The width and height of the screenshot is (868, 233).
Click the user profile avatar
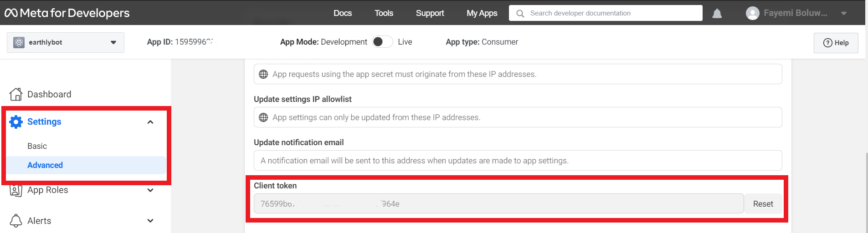point(752,13)
